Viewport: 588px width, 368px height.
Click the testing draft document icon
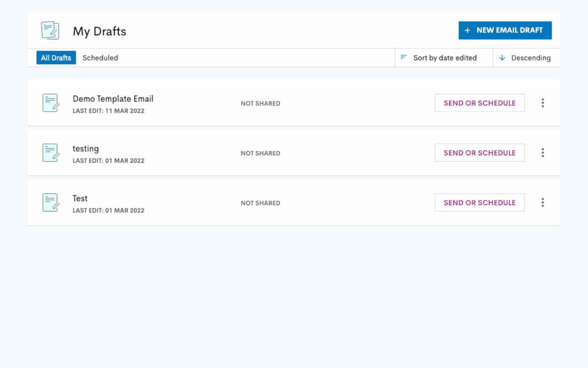pos(51,153)
